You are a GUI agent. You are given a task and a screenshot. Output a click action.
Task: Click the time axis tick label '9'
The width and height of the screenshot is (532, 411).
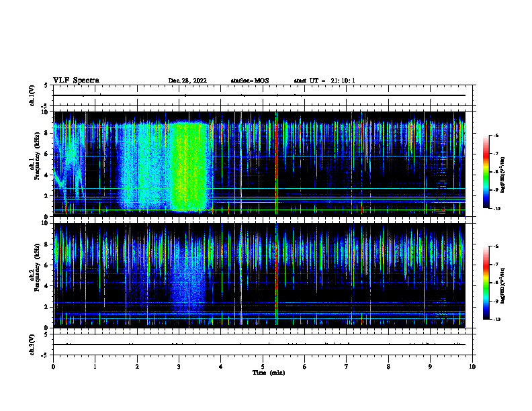click(430, 367)
